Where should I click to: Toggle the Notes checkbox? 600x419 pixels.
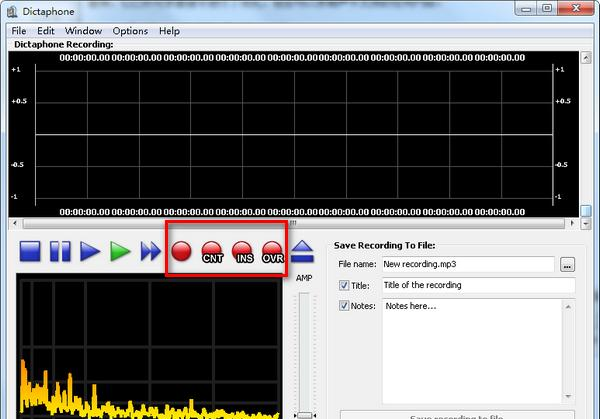click(344, 305)
